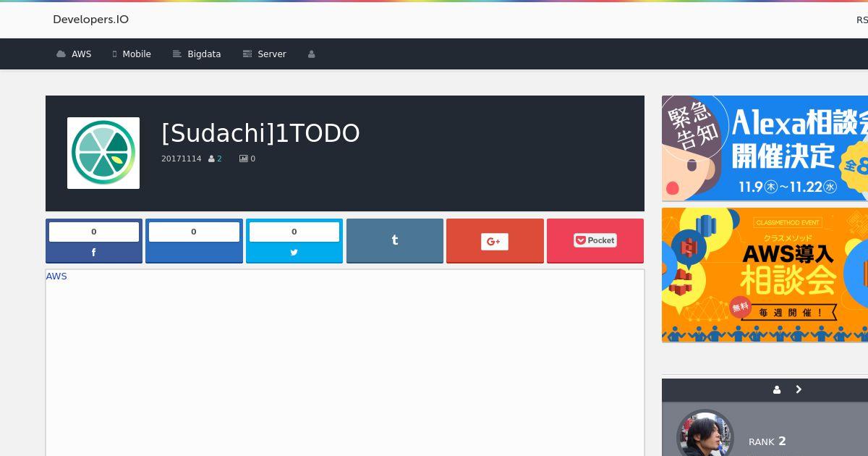This screenshot has height=456, width=868.
Task: Open the AWS consultation event banner
Action: click(x=765, y=275)
